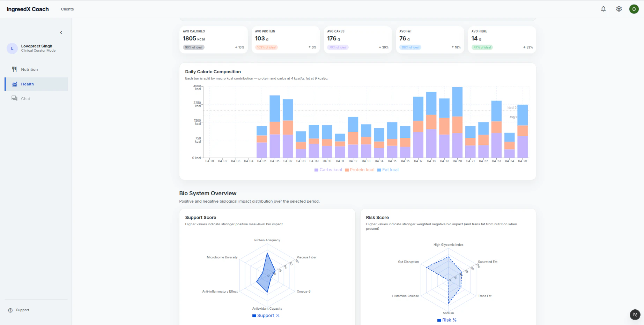Click the Bio System Overview heading

click(x=208, y=194)
